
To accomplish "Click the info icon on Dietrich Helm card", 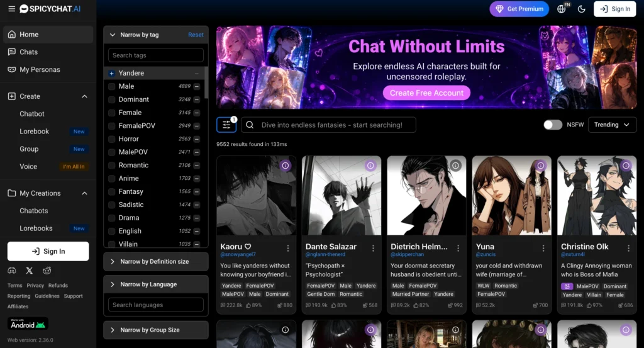I will click(x=455, y=166).
